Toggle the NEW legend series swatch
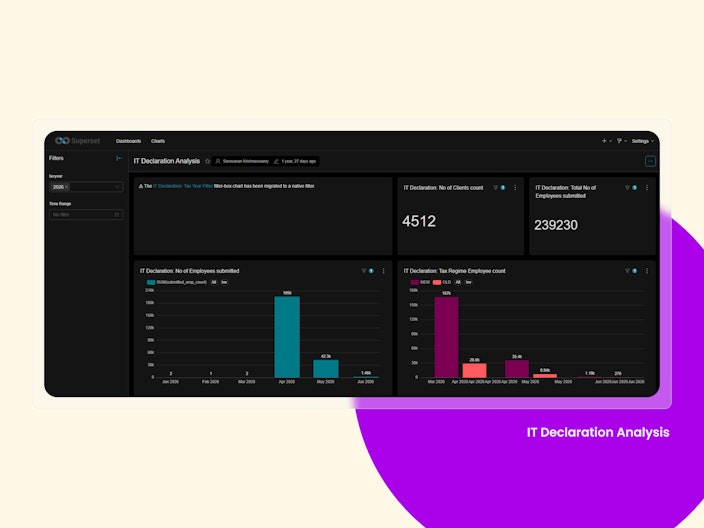The height and width of the screenshot is (528, 704). pos(414,282)
